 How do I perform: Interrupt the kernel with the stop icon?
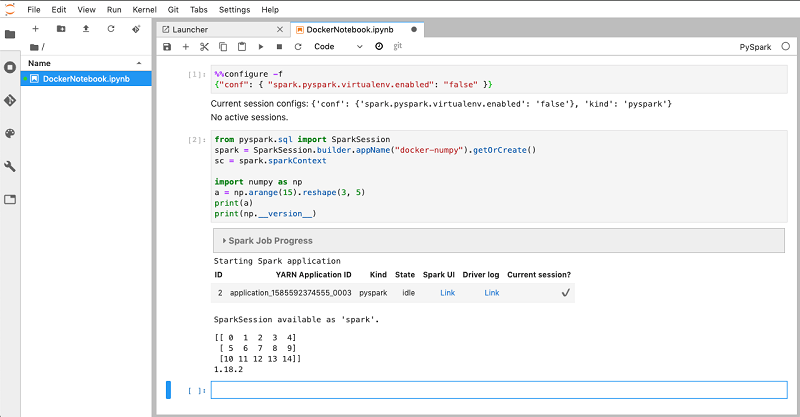click(279, 47)
